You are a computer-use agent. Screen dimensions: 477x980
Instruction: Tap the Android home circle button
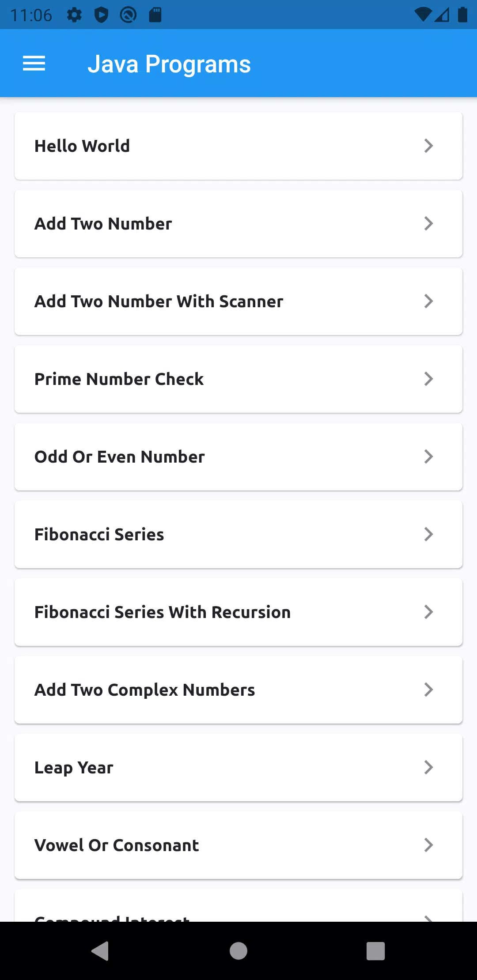(x=238, y=951)
